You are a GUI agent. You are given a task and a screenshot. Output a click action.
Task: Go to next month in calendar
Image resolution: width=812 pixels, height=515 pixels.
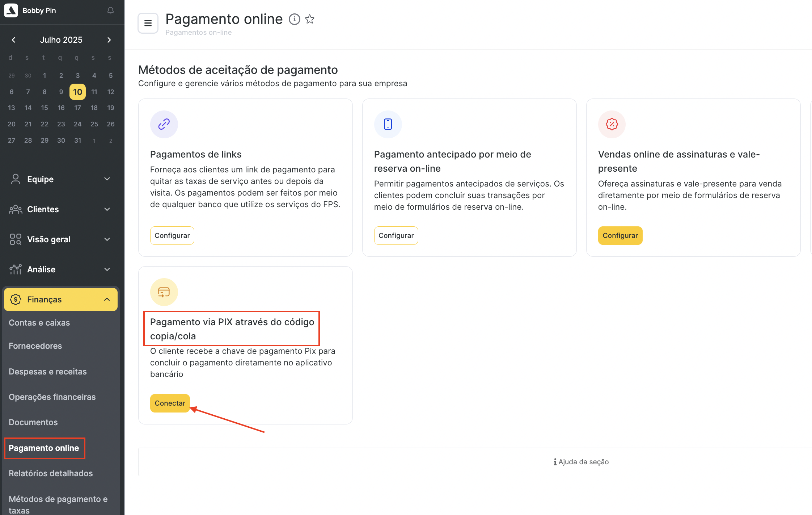109,40
